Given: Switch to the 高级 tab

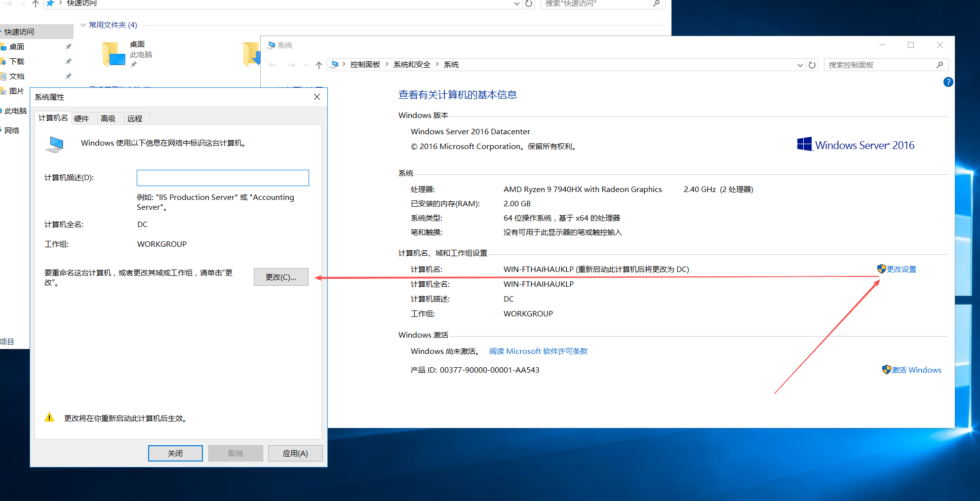Looking at the screenshot, I should [x=108, y=118].
